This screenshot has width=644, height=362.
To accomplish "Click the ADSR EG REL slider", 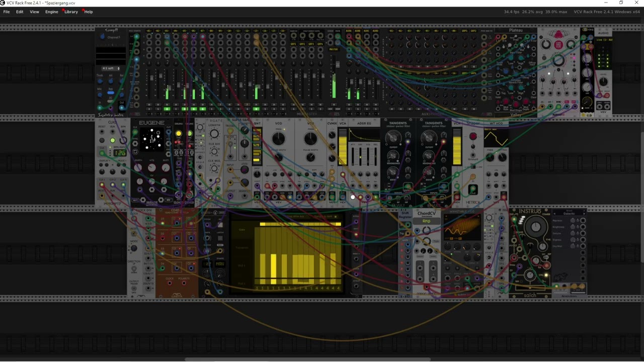I will coord(375,157).
